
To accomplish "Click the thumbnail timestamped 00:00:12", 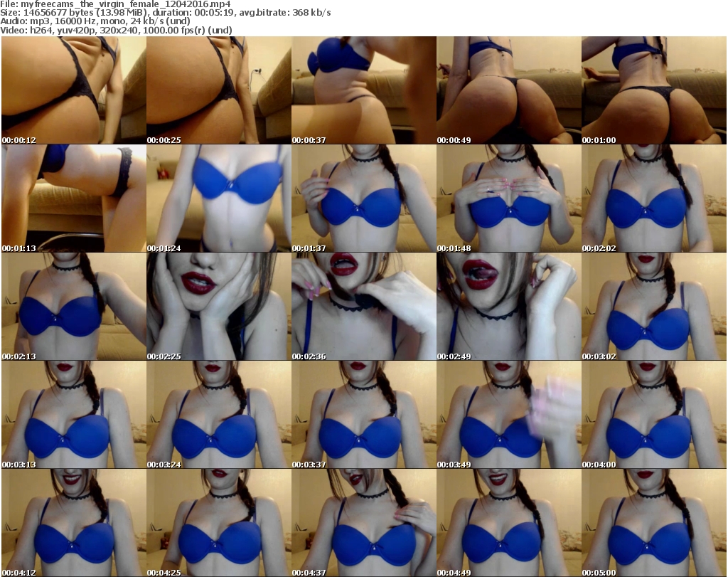I will (73, 90).
